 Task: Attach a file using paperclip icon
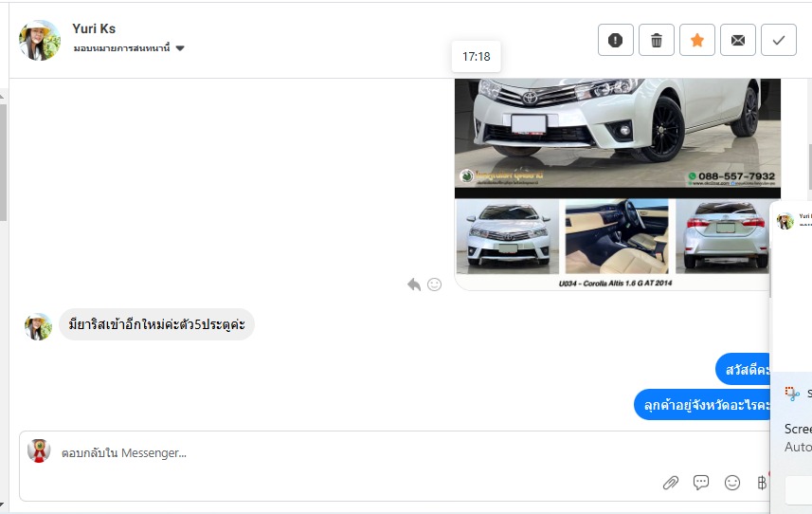click(671, 483)
